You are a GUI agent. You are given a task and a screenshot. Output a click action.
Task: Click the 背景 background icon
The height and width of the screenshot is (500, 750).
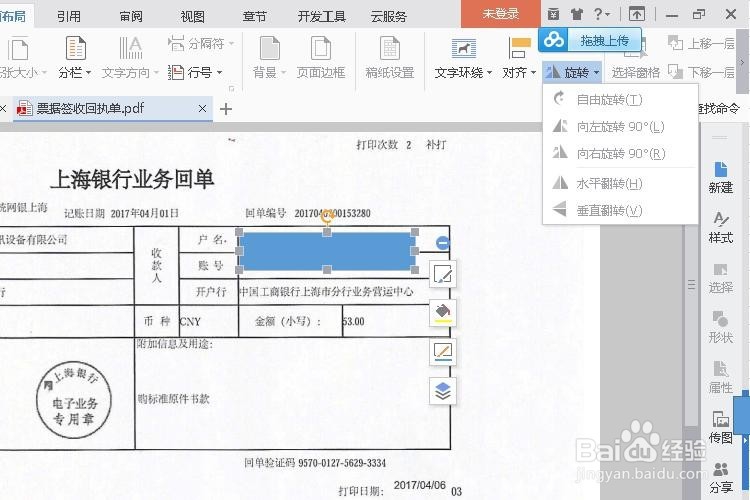(x=269, y=48)
